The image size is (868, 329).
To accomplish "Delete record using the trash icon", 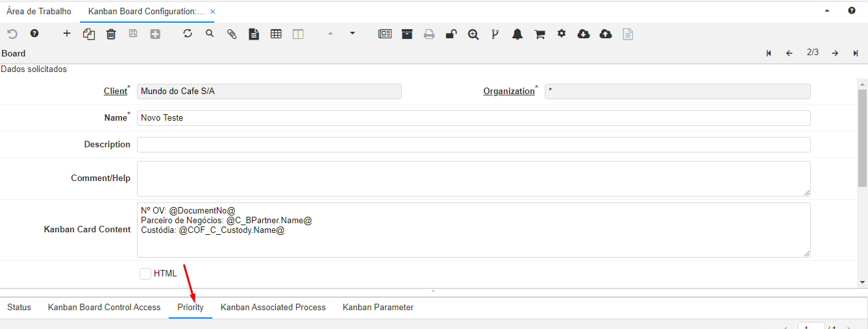I will click(111, 34).
